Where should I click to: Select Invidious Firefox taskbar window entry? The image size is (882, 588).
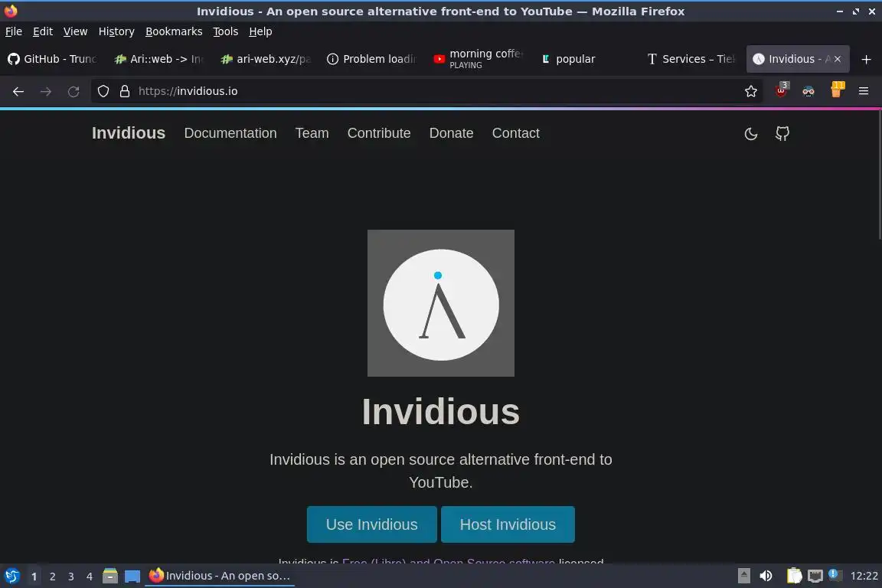pos(220,576)
